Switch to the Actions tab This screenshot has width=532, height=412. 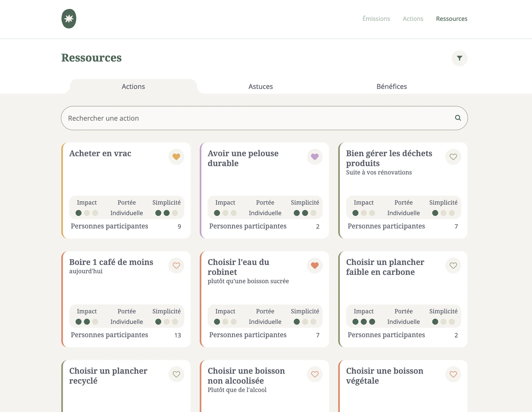coord(133,86)
